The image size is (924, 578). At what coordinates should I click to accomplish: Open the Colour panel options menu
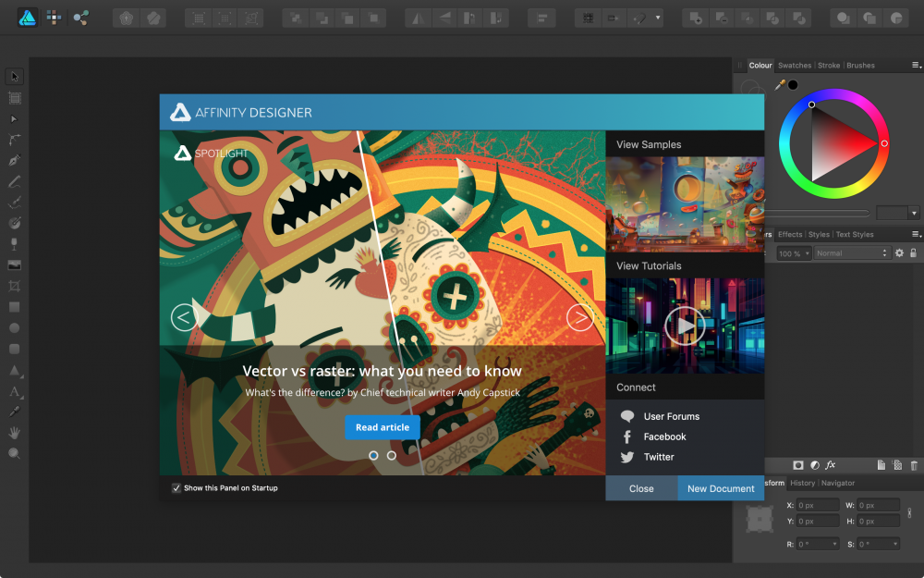click(x=917, y=65)
